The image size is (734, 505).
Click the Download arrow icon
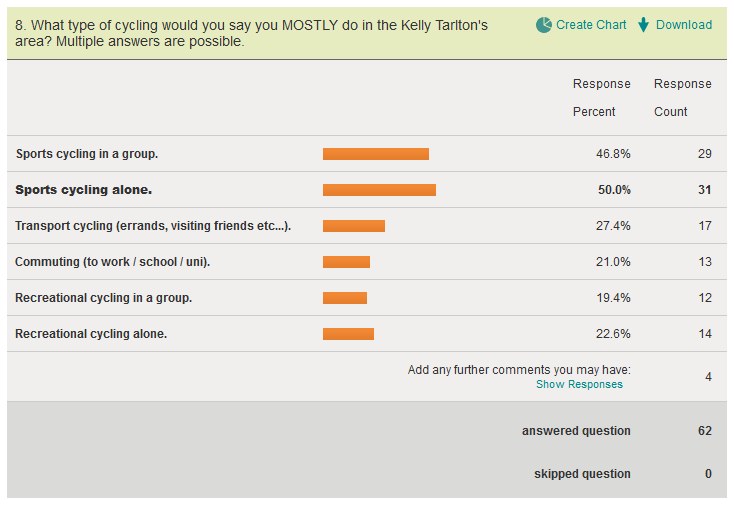point(644,25)
